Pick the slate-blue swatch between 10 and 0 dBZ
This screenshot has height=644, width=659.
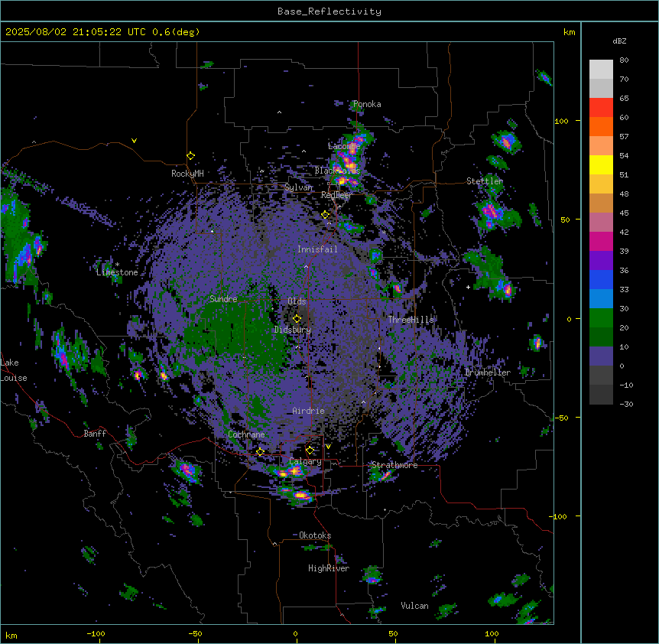(601, 356)
